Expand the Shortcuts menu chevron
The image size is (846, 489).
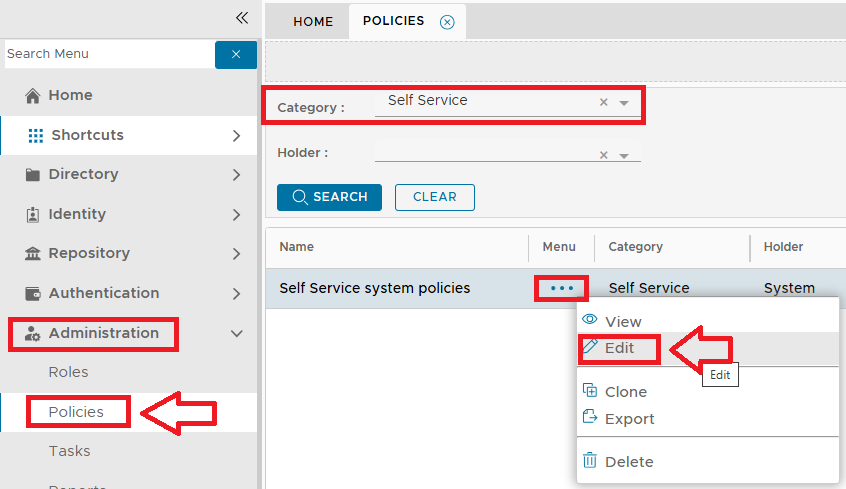(237, 136)
